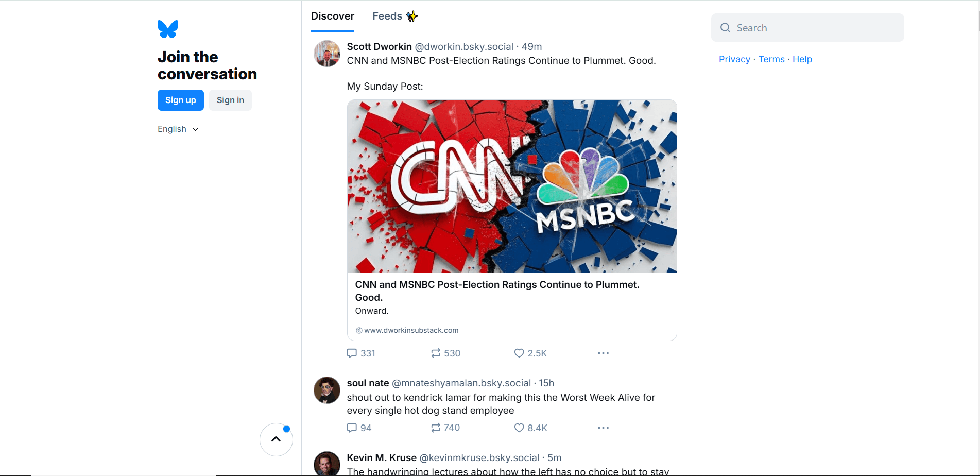Click the Bluesky butterfly logo
Viewport: 980px width, 476px height.
click(x=167, y=29)
